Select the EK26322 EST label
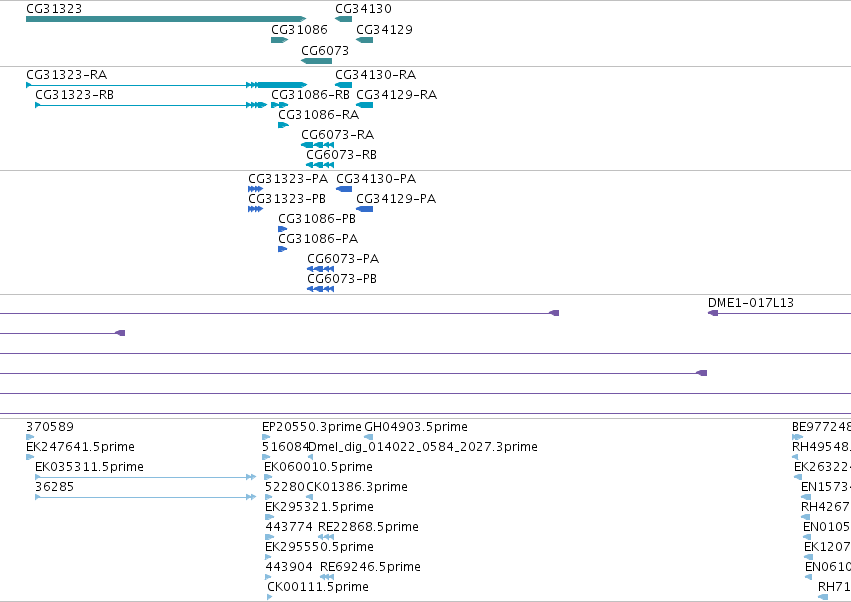 point(822,467)
